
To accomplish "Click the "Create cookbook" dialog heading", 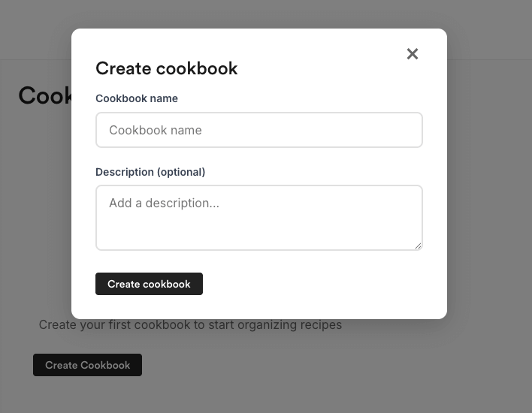I will coord(166,68).
